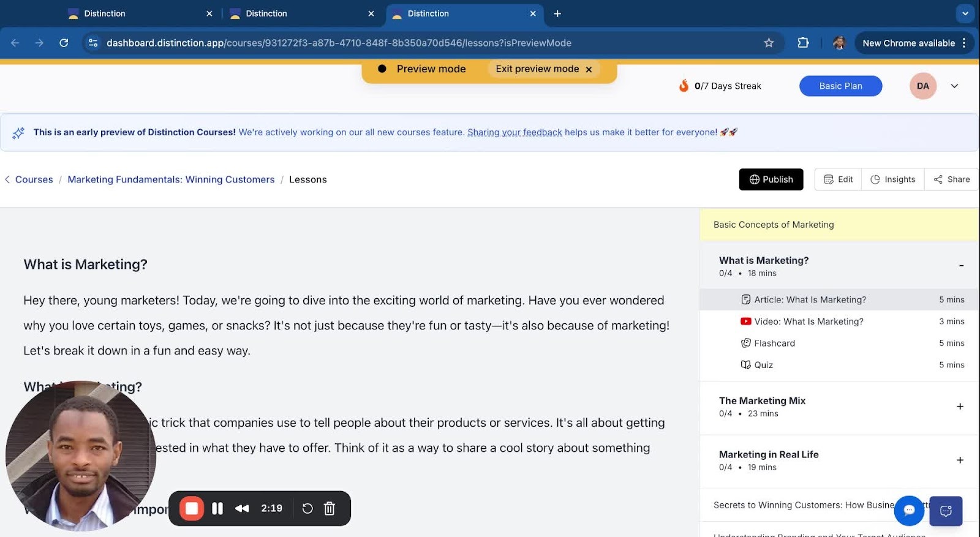Restart the recording with circular arrow icon
The height and width of the screenshot is (537, 980).
coord(307,508)
